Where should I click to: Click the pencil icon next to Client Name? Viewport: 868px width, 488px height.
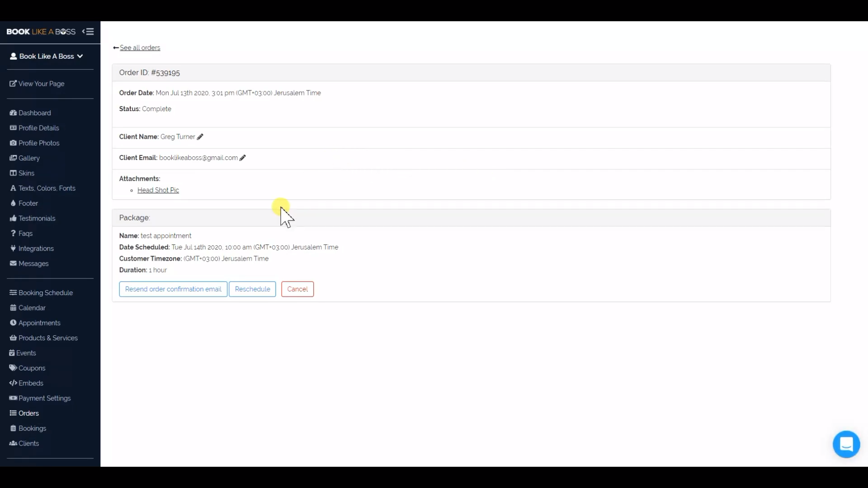[200, 137]
